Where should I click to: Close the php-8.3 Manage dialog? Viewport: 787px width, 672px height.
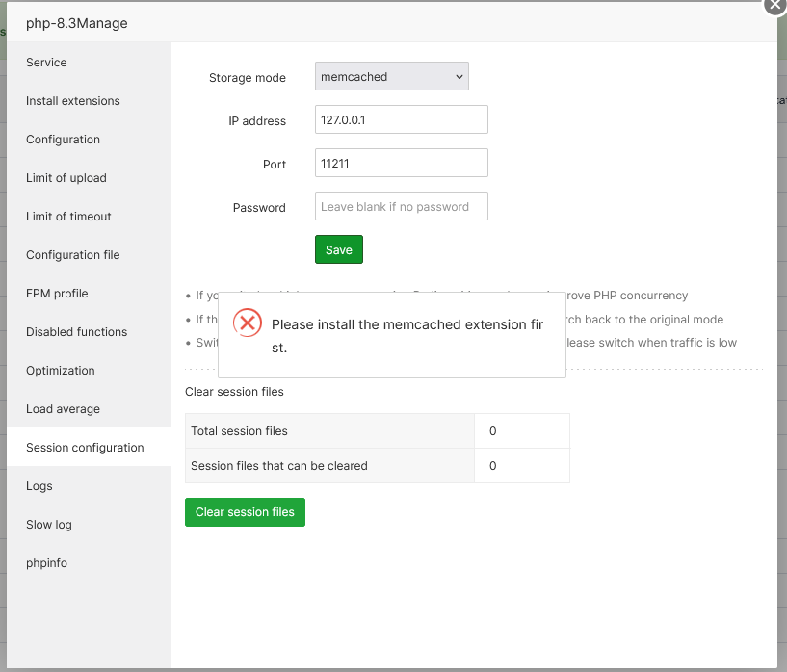pos(776,5)
